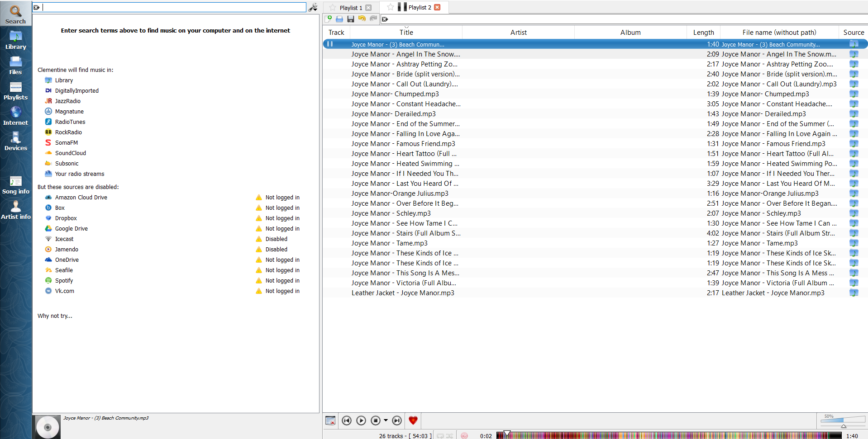Image resolution: width=868 pixels, height=439 pixels.
Task: Select SomaFM in music sources list
Action: point(66,143)
